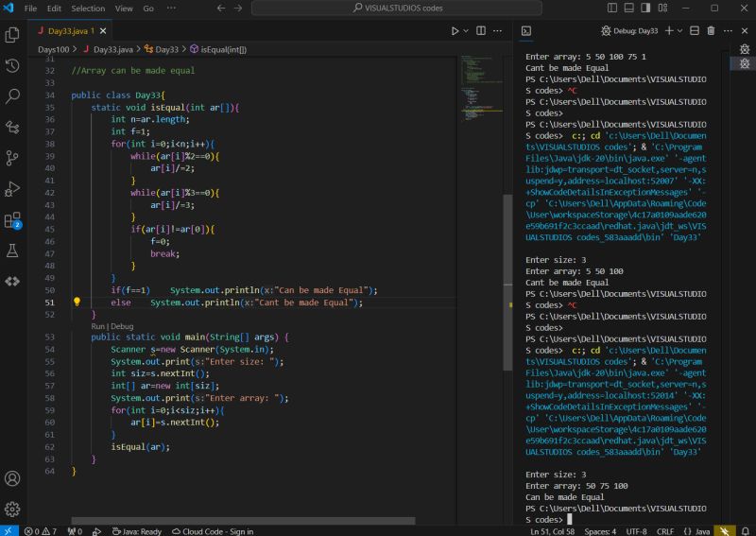Select the second debug terminal in the side list

(x=745, y=63)
